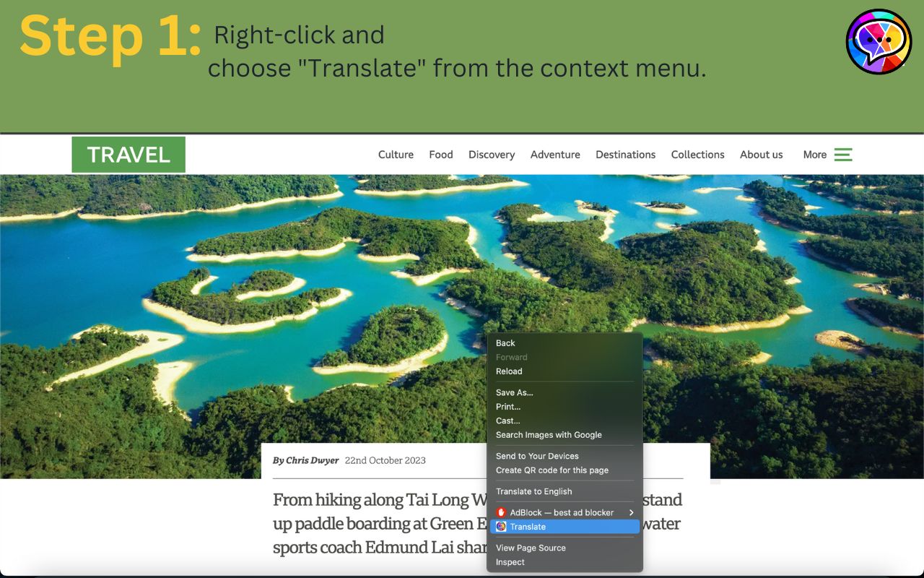Image resolution: width=924 pixels, height=578 pixels.
Task: Open the hamburger More menu icon
Action: pyautogui.click(x=843, y=155)
